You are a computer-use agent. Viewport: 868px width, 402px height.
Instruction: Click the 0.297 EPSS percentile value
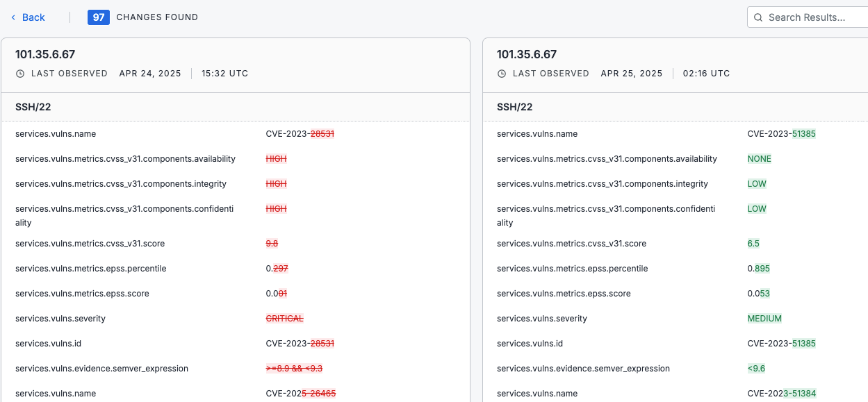pyautogui.click(x=276, y=269)
